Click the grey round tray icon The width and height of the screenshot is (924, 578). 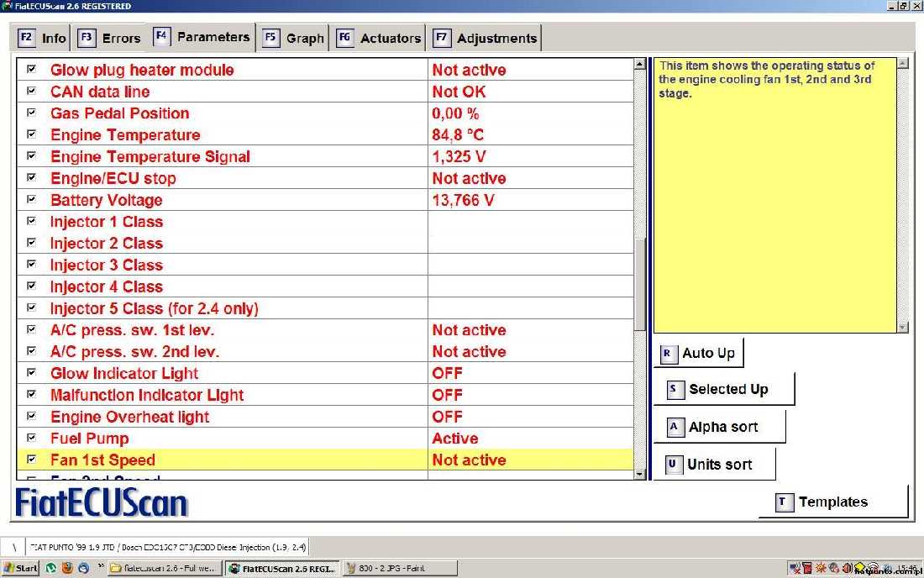pos(834,568)
